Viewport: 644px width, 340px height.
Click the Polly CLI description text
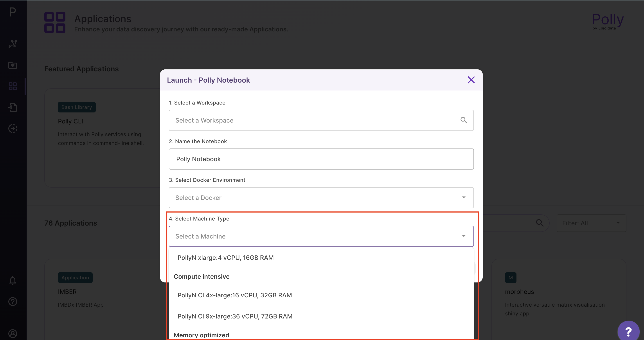(101, 139)
